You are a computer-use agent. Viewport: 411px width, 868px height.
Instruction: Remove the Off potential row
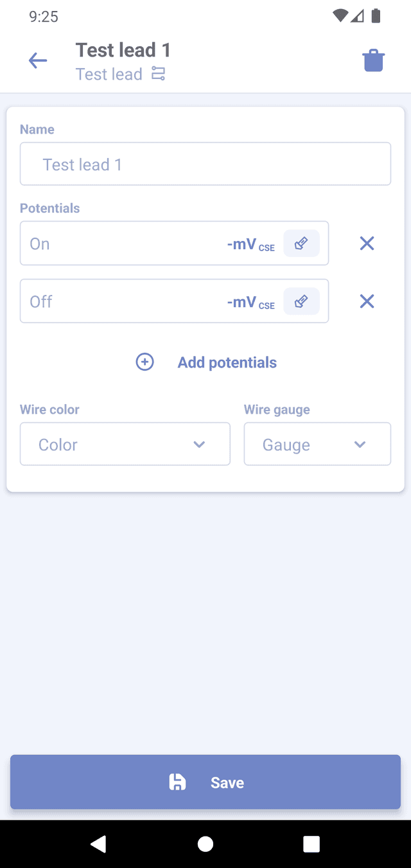click(367, 301)
